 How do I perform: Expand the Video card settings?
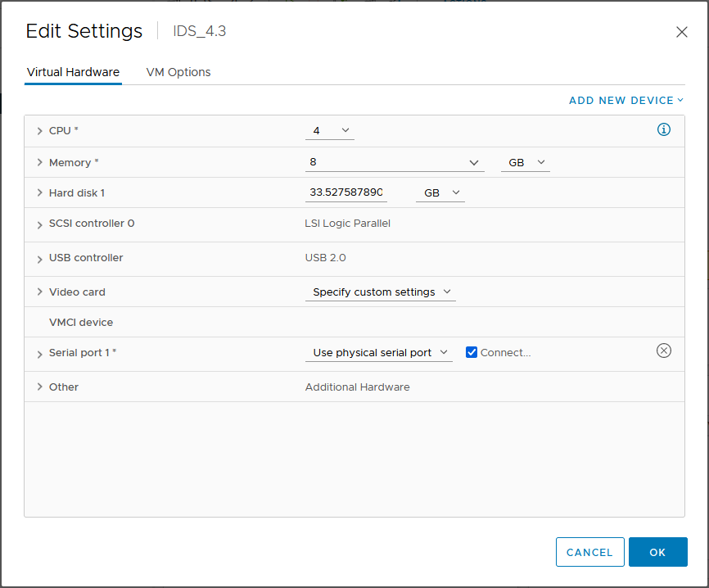[39, 292]
